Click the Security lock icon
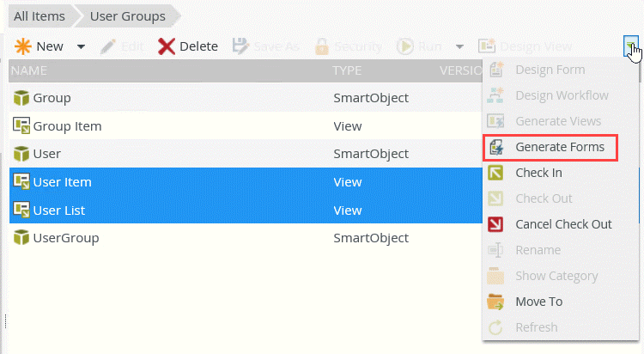Viewport: 644px width, 354px height. coord(322,46)
